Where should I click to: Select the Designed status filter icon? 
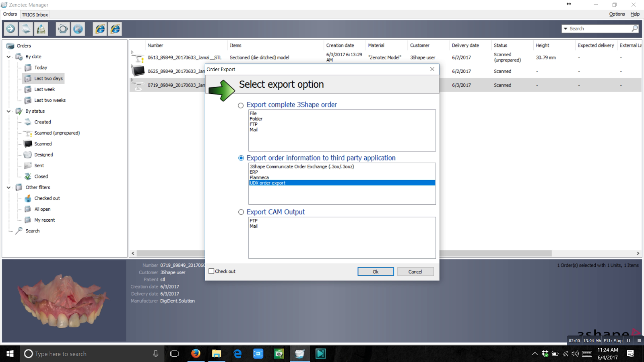(x=27, y=154)
